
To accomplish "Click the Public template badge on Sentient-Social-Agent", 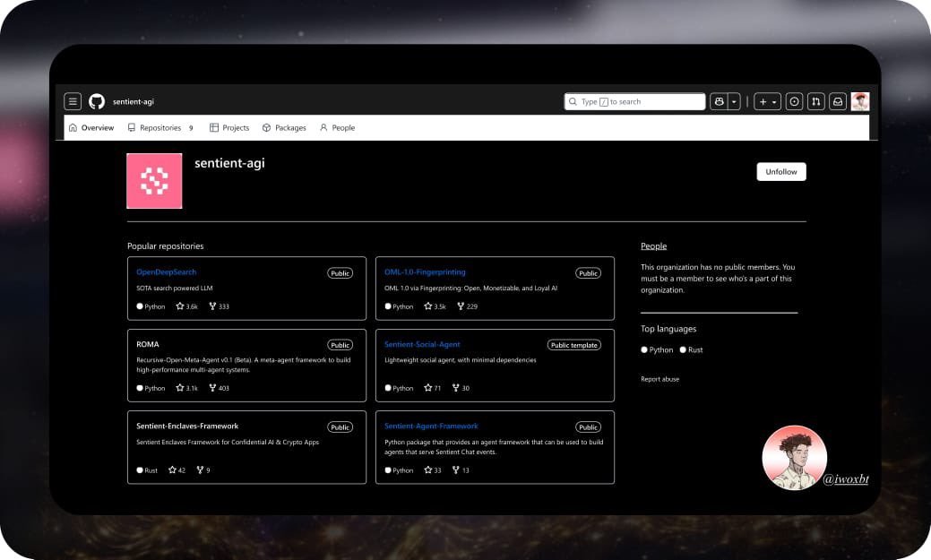I will pyautogui.click(x=574, y=345).
